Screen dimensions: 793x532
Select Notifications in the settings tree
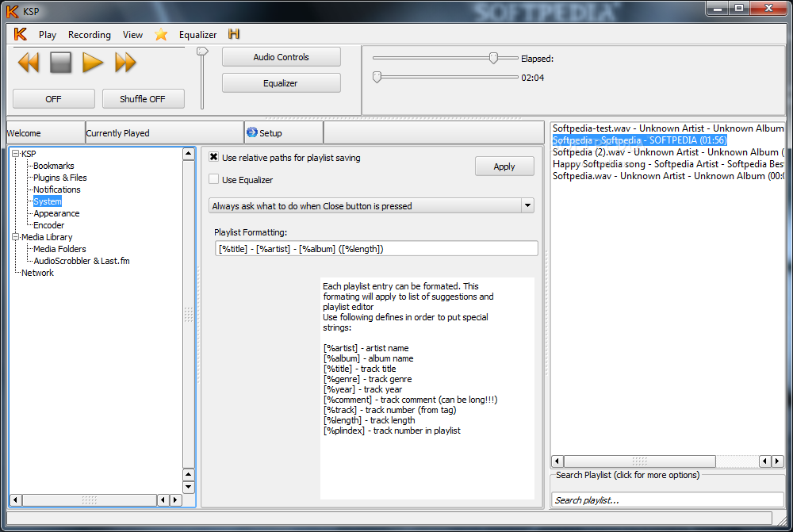pos(56,189)
